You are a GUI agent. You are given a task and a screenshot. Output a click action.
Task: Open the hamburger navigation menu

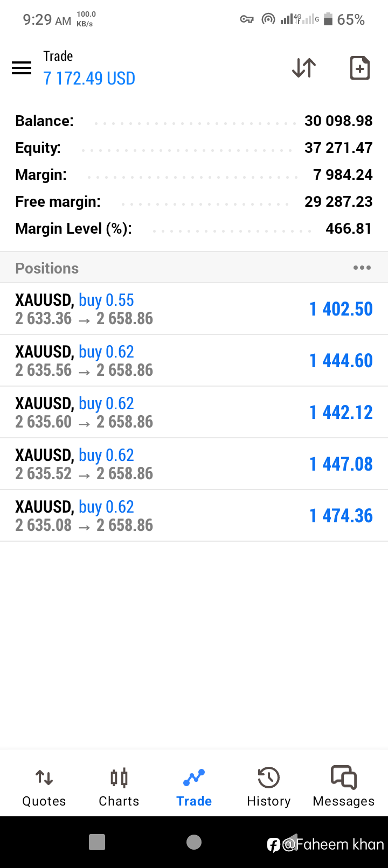tap(22, 68)
